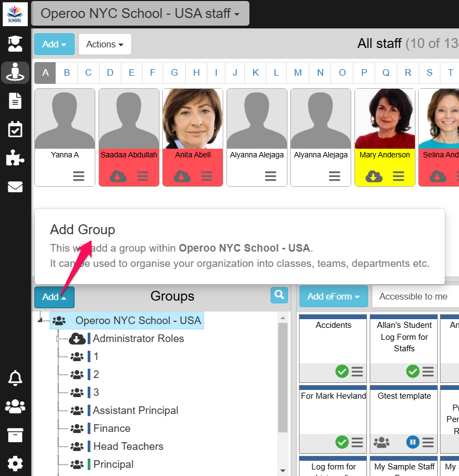The width and height of the screenshot is (459, 476).
Task: Open hamburger menu on Accidents form
Action: (x=357, y=371)
